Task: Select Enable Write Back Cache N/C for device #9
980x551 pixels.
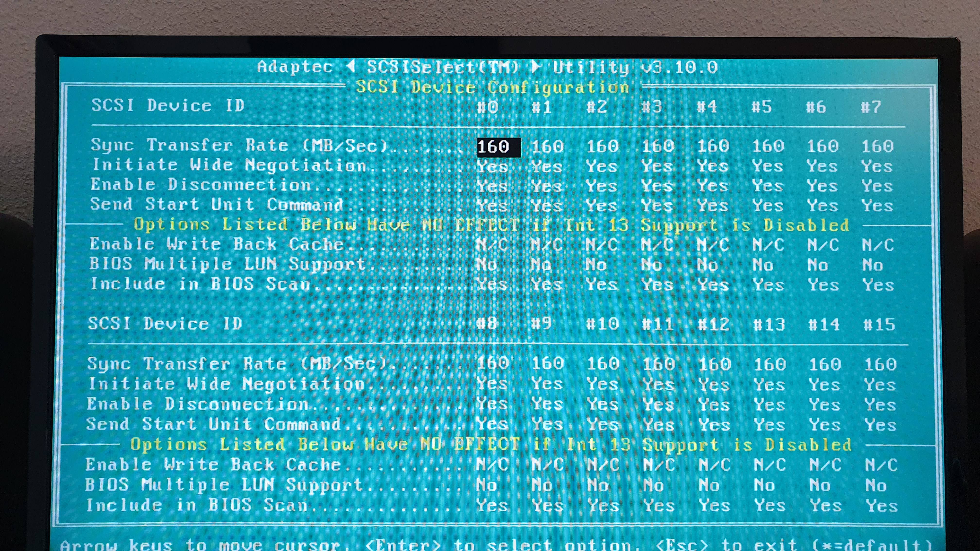Action: (547, 465)
